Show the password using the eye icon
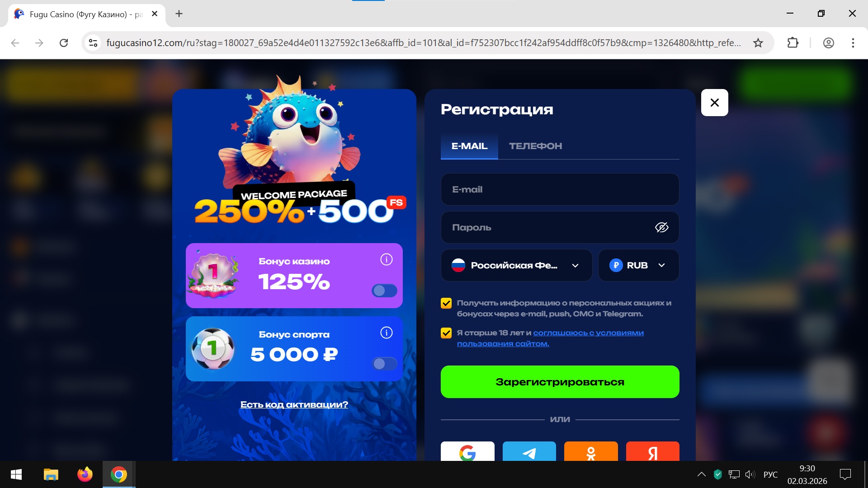This screenshot has height=488, width=868. (x=662, y=227)
